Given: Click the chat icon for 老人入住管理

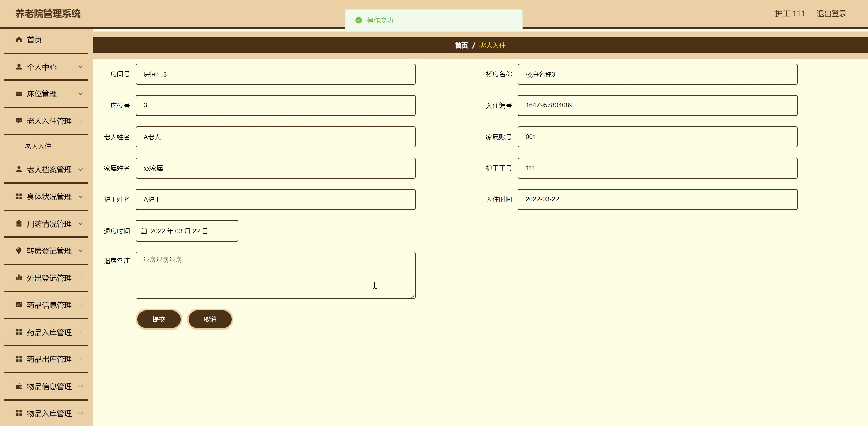Looking at the screenshot, I should click(19, 121).
